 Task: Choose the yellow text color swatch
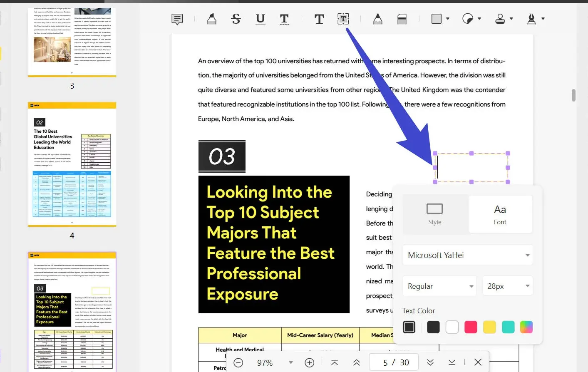(489, 327)
